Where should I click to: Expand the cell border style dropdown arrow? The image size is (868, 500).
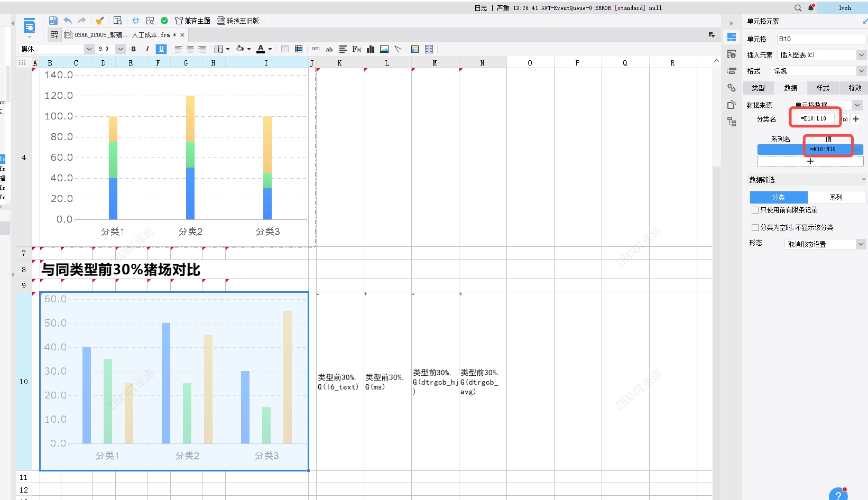[x=228, y=49]
